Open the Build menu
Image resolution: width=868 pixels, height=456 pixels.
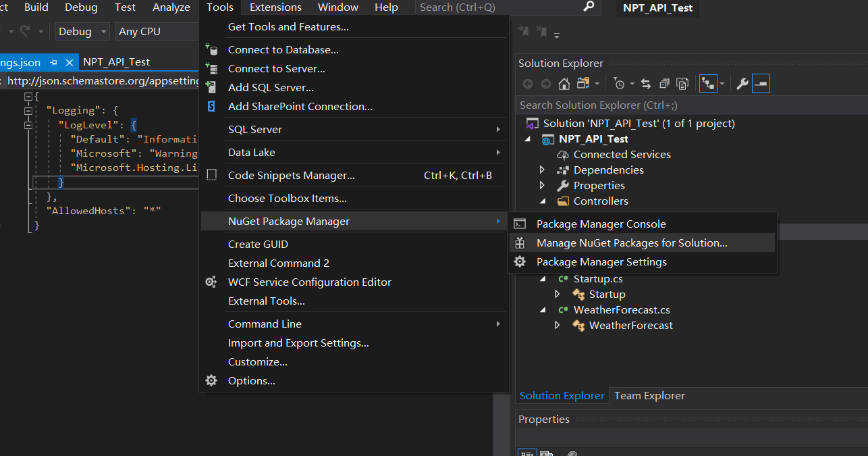point(36,7)
